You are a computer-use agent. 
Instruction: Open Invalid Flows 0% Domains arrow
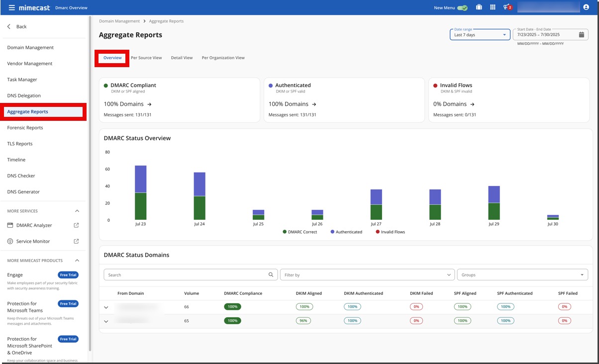[472, 104]
